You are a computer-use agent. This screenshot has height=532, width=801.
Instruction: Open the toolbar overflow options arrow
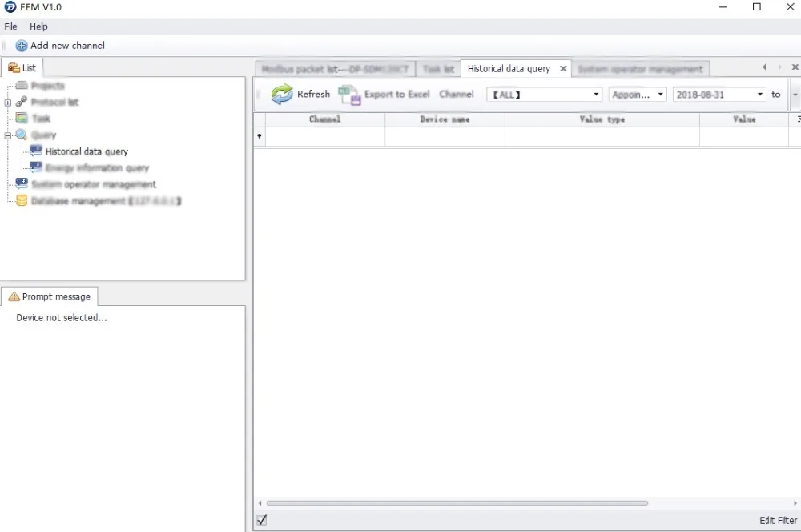click(795, 95)
